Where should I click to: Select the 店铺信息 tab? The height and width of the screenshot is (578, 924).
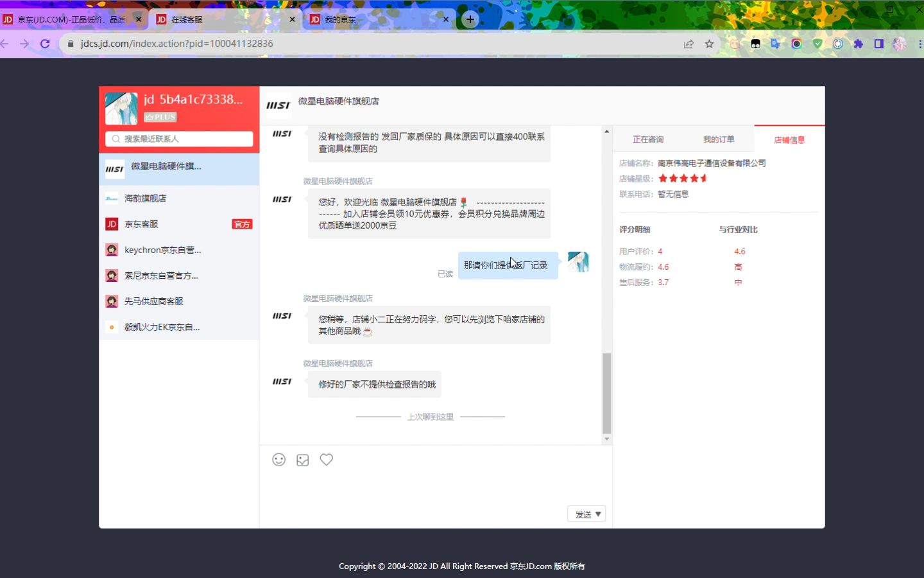pyautogui.click(x=789, y=140)
